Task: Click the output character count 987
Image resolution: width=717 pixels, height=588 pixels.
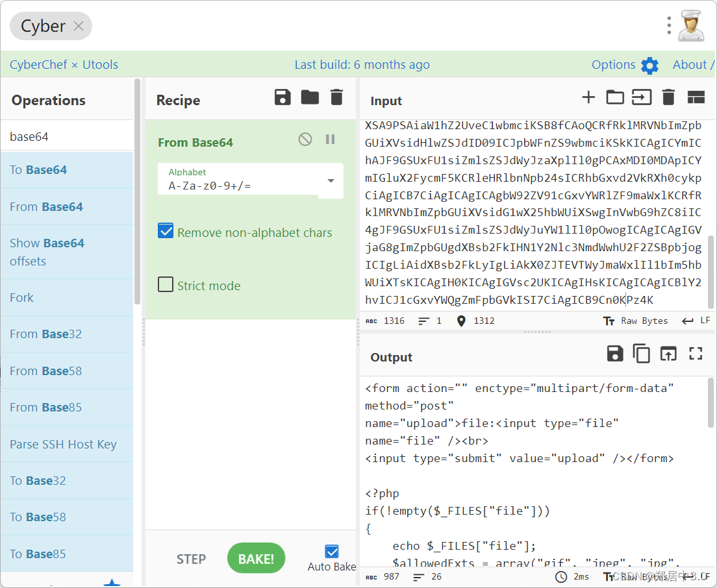Action: coord(383,576)
